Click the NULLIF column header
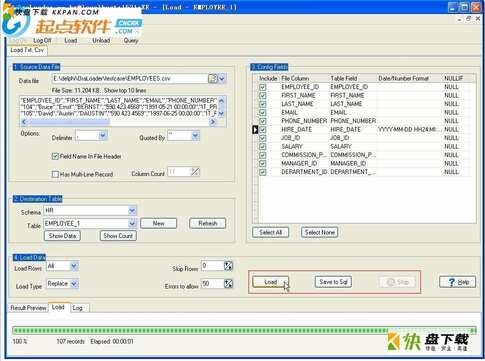485x361 pixels. tap(454, 78)
